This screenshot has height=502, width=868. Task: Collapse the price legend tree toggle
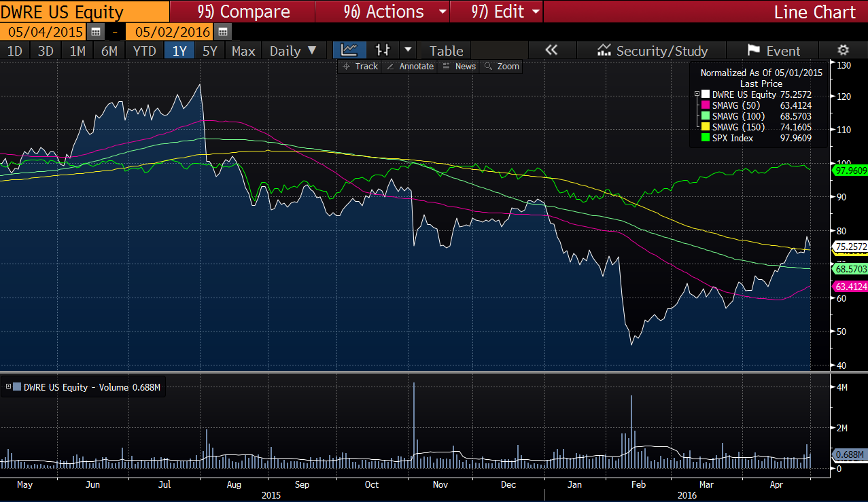[x=696, y=94]
